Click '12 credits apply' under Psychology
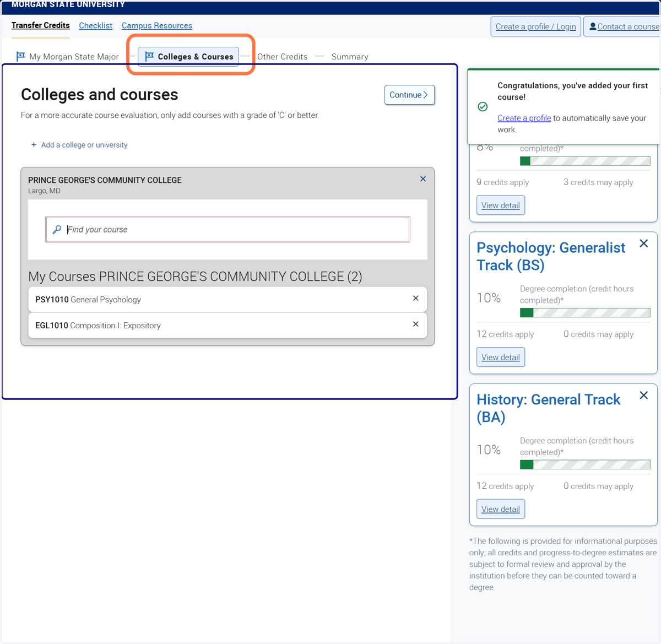The height and width of the screenshot is (644, 661). click(x=505, y=334)
